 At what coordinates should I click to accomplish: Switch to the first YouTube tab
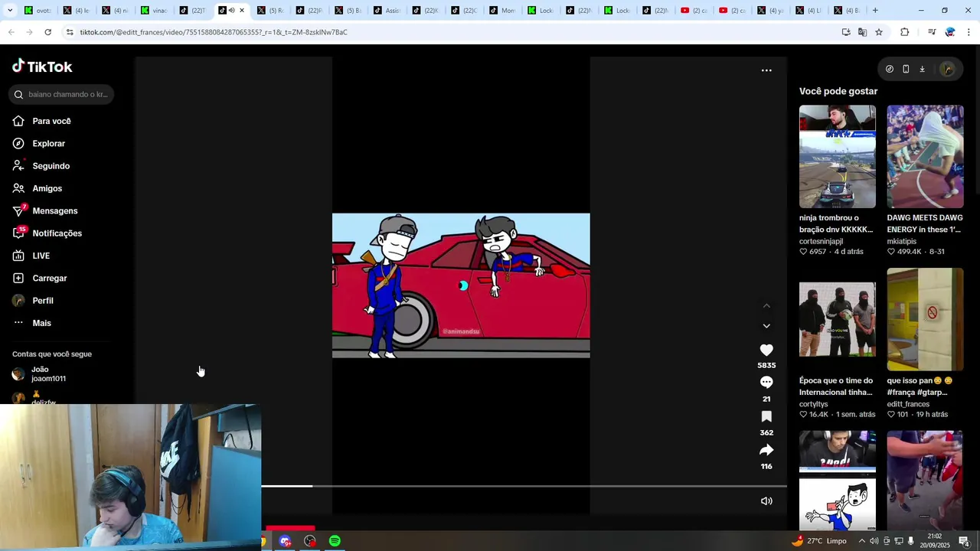(x=694, y=11)
